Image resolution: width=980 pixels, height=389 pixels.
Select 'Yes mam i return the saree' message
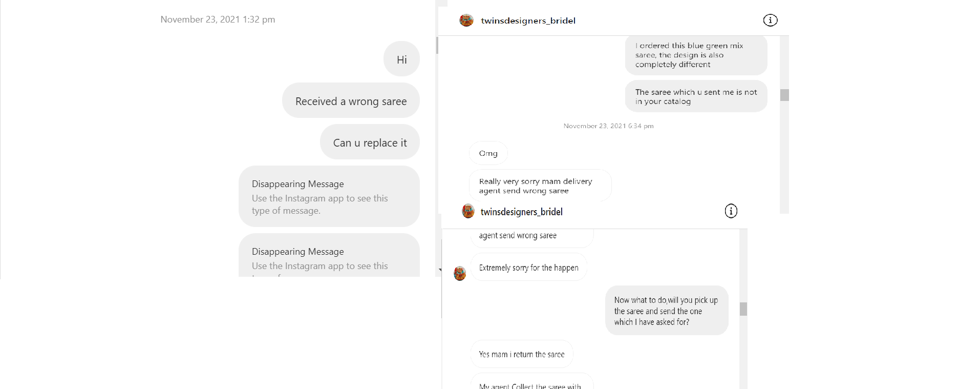point(521,354)
